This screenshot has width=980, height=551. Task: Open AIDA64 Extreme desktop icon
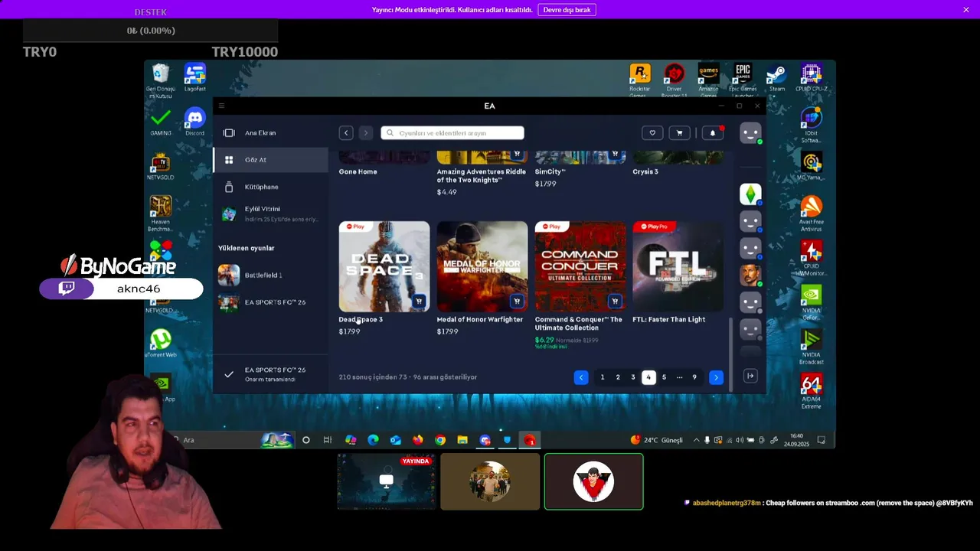coord(811,390)
